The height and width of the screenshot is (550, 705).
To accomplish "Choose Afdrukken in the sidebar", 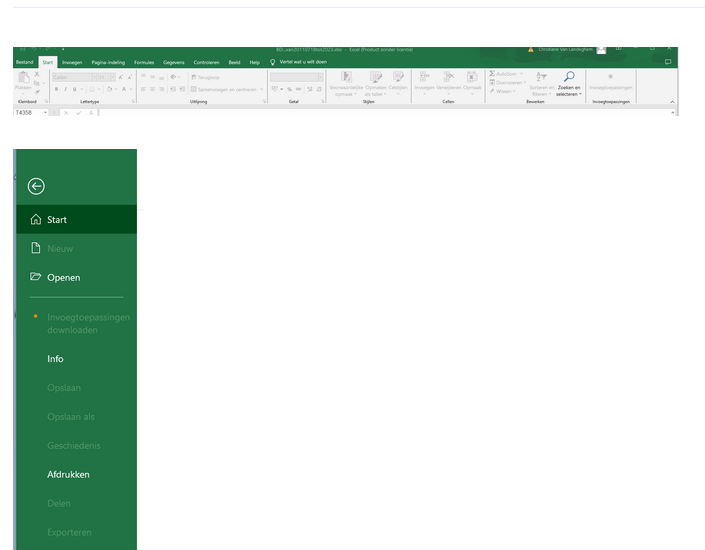I will (x=68, y=475).
